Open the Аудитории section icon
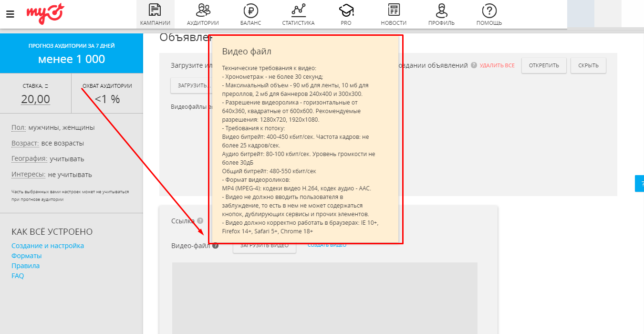Screen dimensions: 644x334 [203, 10]
